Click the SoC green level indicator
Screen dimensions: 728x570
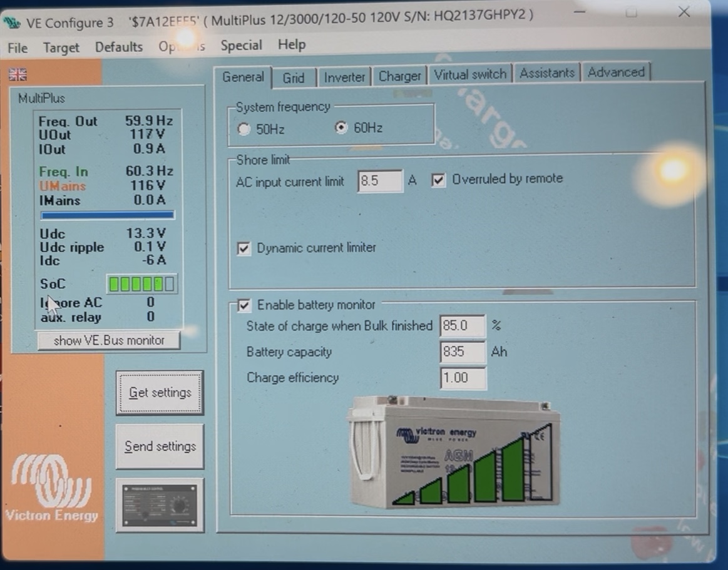coord(141,283)
